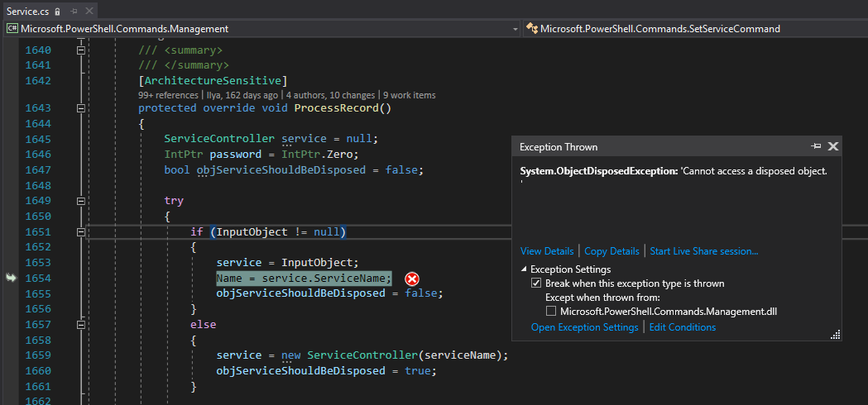Open the Microsoft.PowerShell.Commands.Management project dropdown
Viewport: 868px width, 405px height.
pos(263,29)
